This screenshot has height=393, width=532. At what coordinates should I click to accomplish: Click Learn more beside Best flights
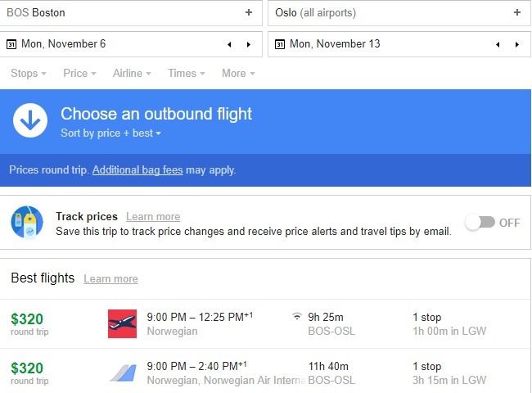(x=110, y=279)
